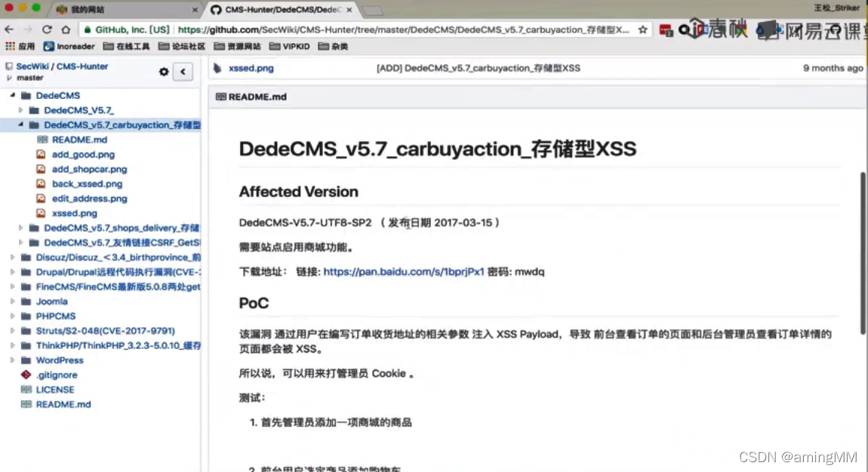Click the GitHub, Inc. [US] secure badge
The image size is (868, 472).
127,30
